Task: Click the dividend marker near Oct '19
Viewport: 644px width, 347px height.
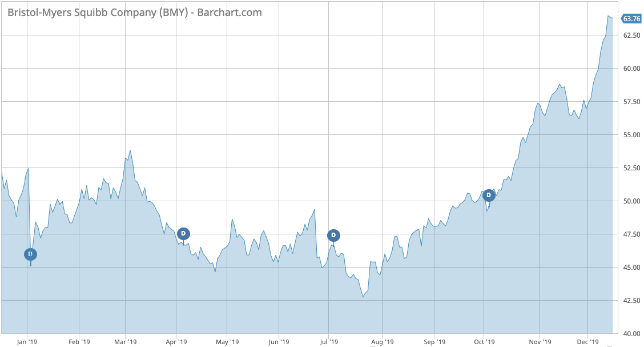Action: (489, 196)
